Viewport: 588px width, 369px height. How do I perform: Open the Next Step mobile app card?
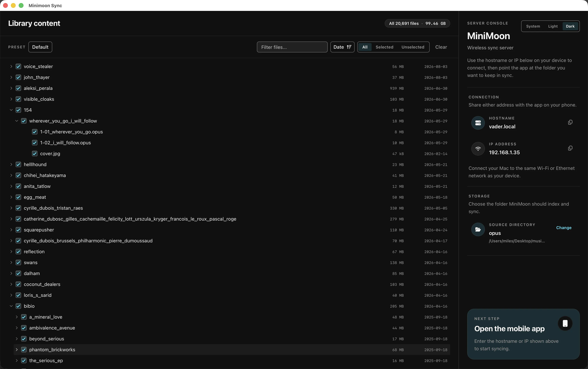pyautogui.click(x=523, y=334)
